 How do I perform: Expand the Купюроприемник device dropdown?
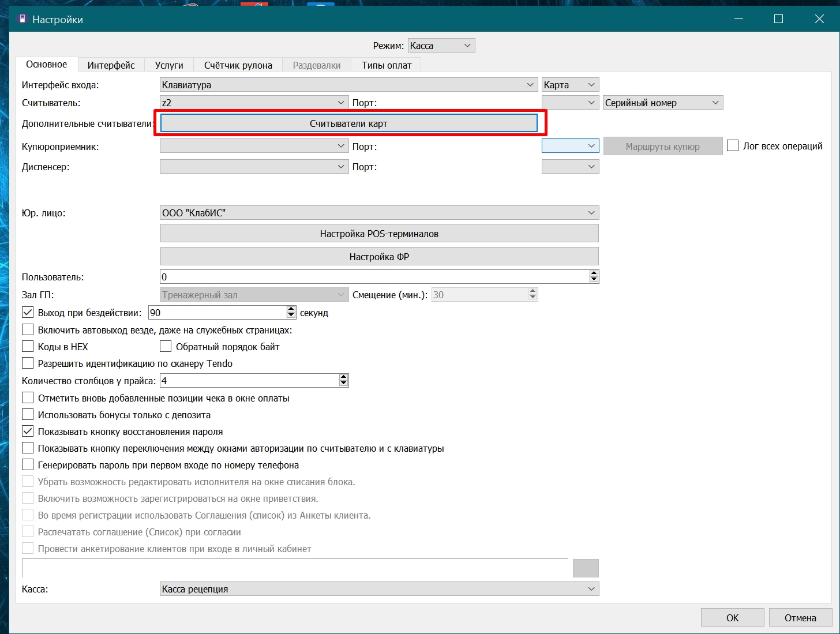(x=254, y=147)
